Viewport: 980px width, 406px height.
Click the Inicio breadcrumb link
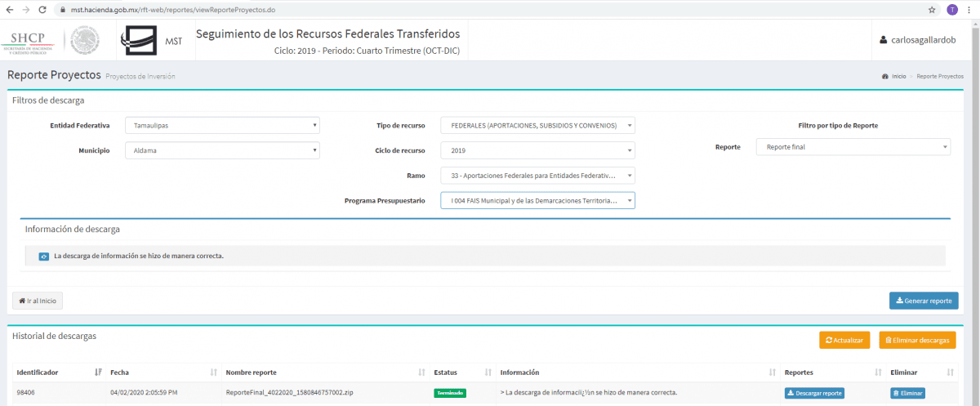pos(898,76)
